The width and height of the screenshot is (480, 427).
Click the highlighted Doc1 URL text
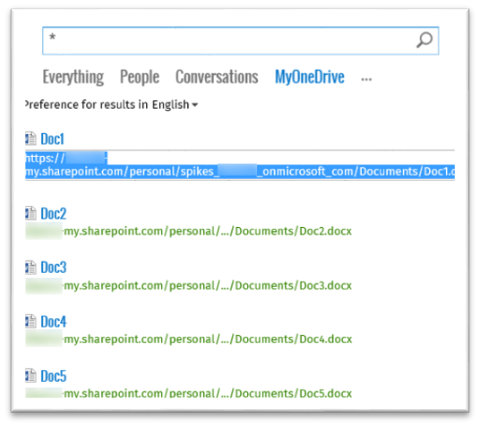tap(240, 165)
